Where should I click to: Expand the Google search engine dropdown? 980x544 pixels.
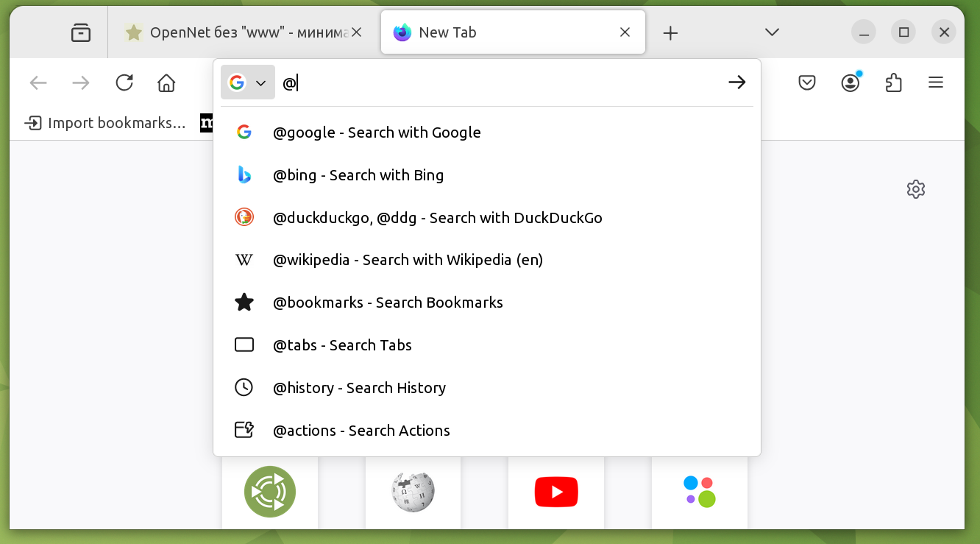(x=248, y=82)
